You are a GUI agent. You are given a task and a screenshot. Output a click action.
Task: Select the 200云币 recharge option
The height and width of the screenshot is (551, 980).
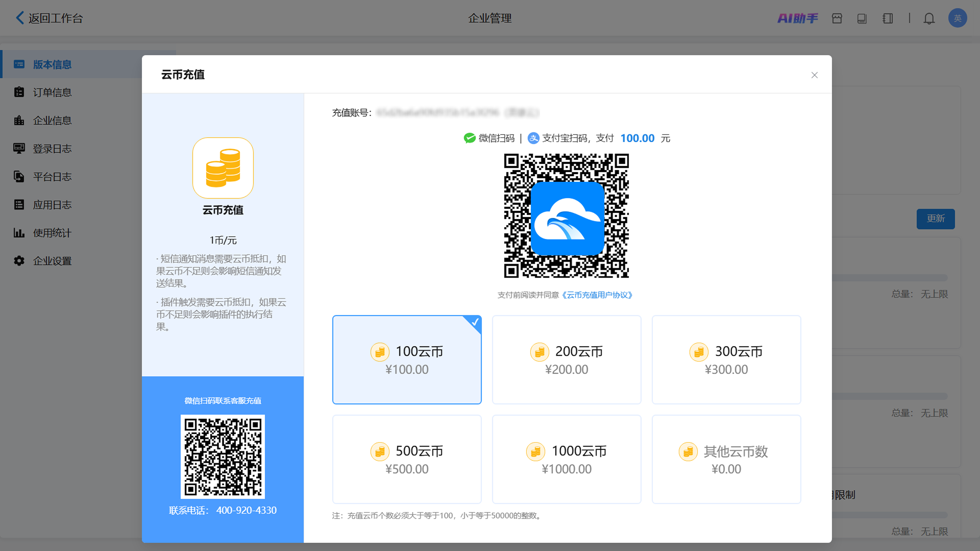[567, 360]
